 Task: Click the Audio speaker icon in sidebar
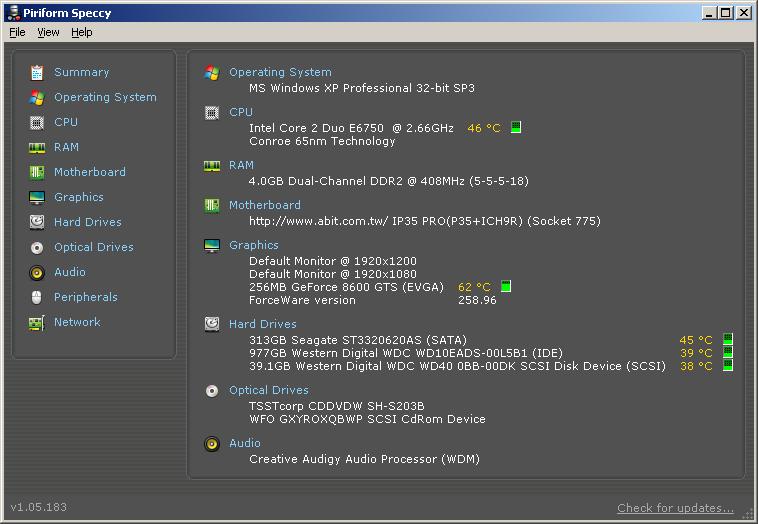[x=37, y=273]
